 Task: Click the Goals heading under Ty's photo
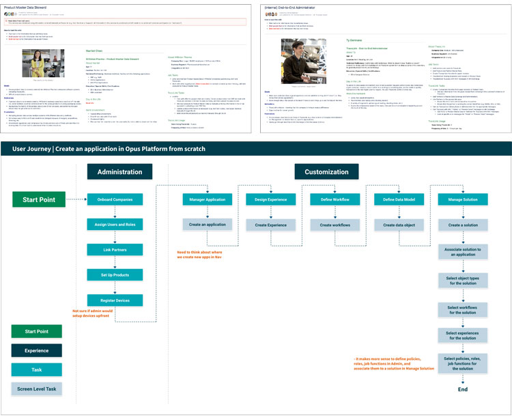(x=267, y=92)
